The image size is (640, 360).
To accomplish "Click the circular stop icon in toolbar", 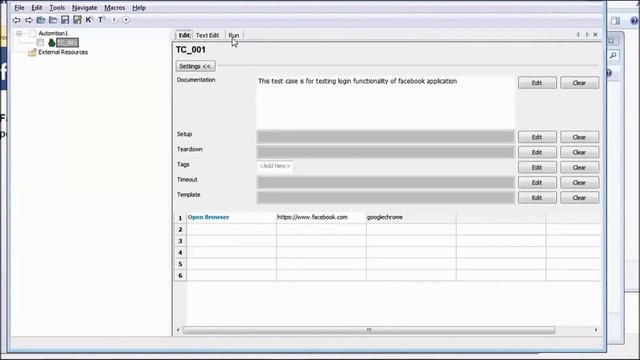I will click(x=126, y=20).
